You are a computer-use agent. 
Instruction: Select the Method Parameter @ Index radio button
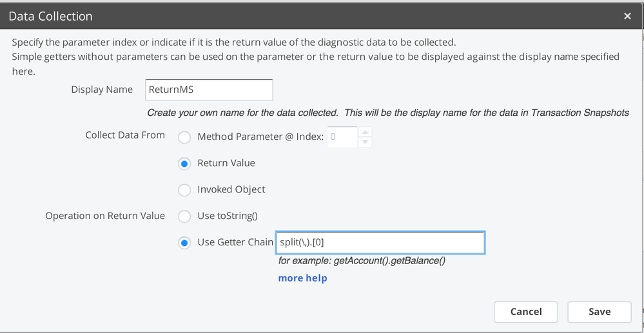click(184, 137)
